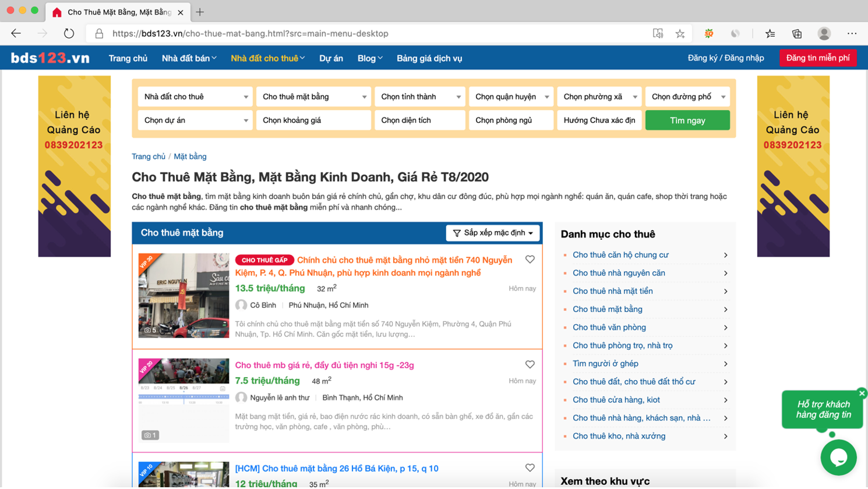Click Cô Bình avatar icon
This screenshot has height=489, width=868.
(241, 305)
